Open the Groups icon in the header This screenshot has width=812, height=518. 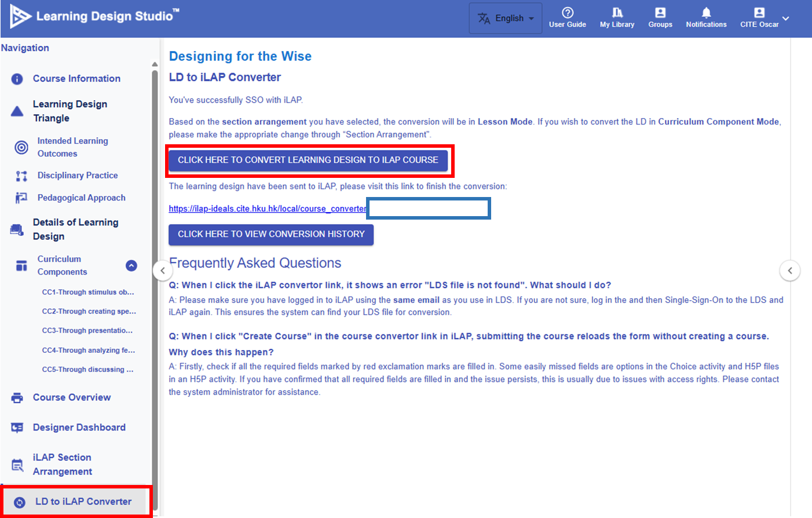(660, 13)
